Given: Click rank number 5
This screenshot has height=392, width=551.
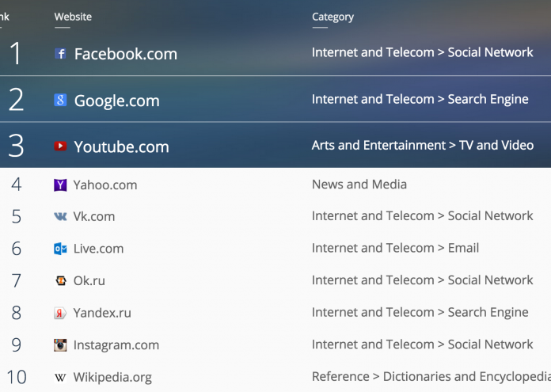Looking at the screenshot, I should point(16,216).
